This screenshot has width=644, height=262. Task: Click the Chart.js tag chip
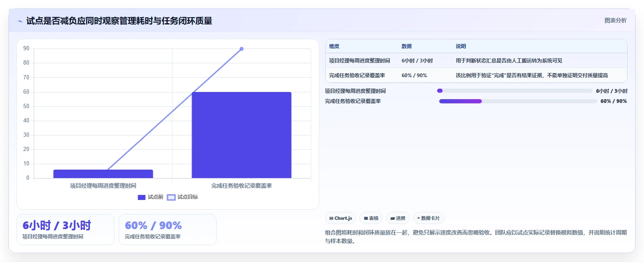[x=340, y=218]
